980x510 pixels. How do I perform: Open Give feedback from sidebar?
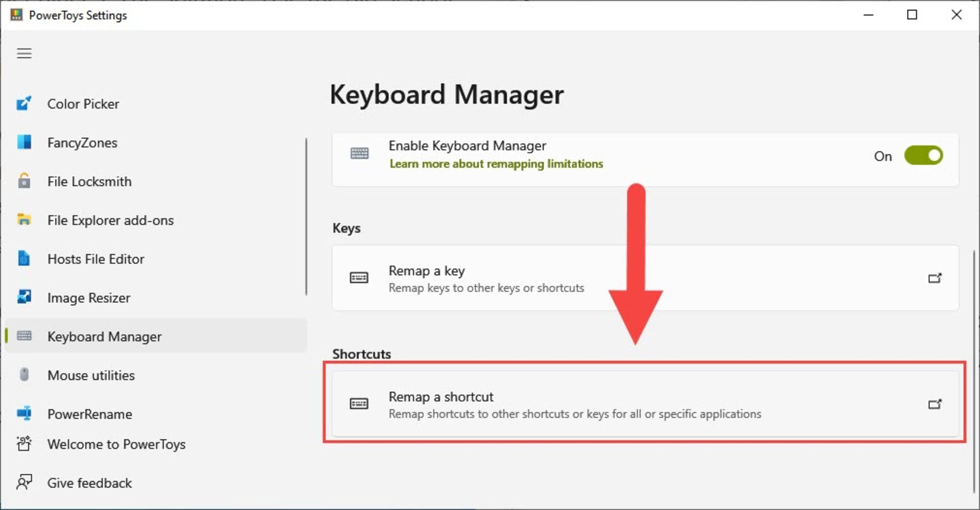pyautogui.click(x=89, y=483)
